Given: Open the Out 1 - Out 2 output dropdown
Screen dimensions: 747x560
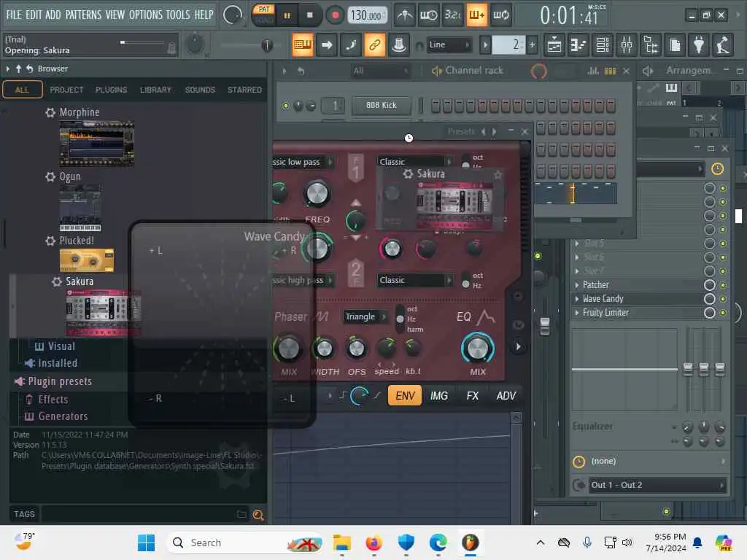Looking at the screenshot, I should click(x=657, y=485).
